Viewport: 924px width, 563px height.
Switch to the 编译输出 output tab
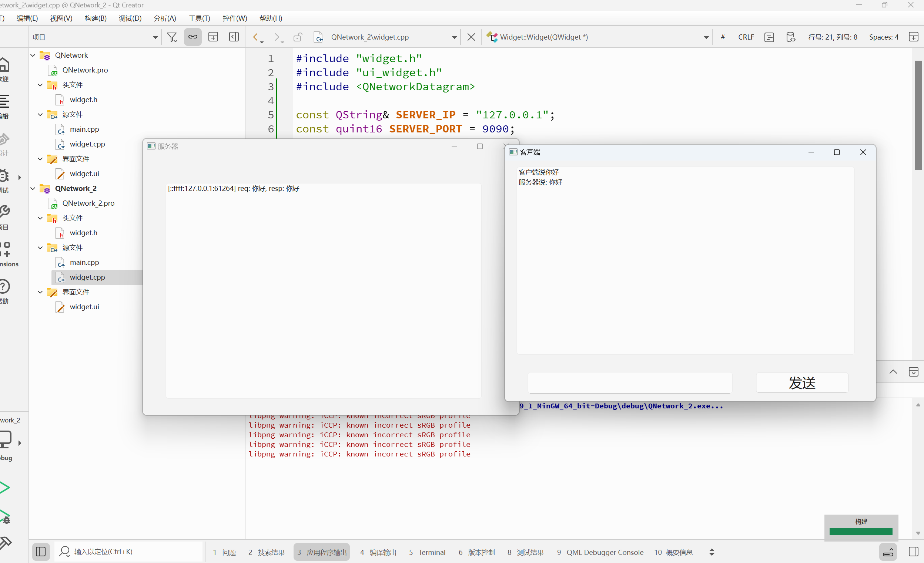point(378,552)
